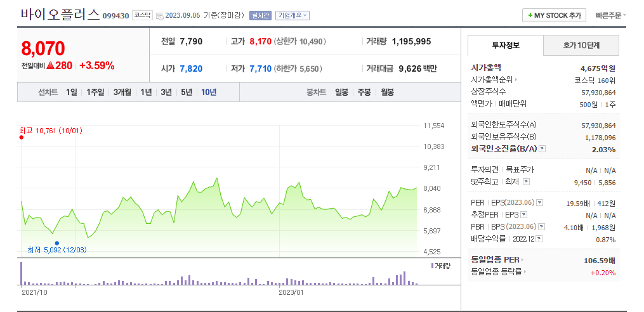This screenshot has height=312, width=644.
Task: Click the 배당수익률 value 0.87%
Action: pyautogui.click(x=605, y=240)
